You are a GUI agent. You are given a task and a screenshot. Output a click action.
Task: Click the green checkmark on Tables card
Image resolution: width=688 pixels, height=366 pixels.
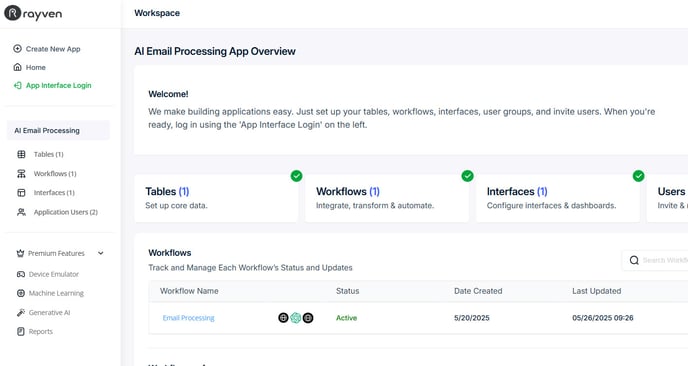[297, 176]
